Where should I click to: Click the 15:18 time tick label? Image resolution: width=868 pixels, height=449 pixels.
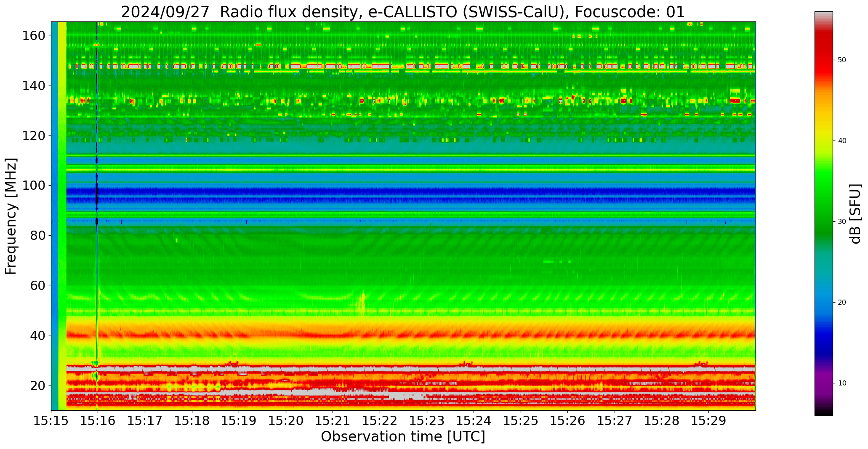192,420
